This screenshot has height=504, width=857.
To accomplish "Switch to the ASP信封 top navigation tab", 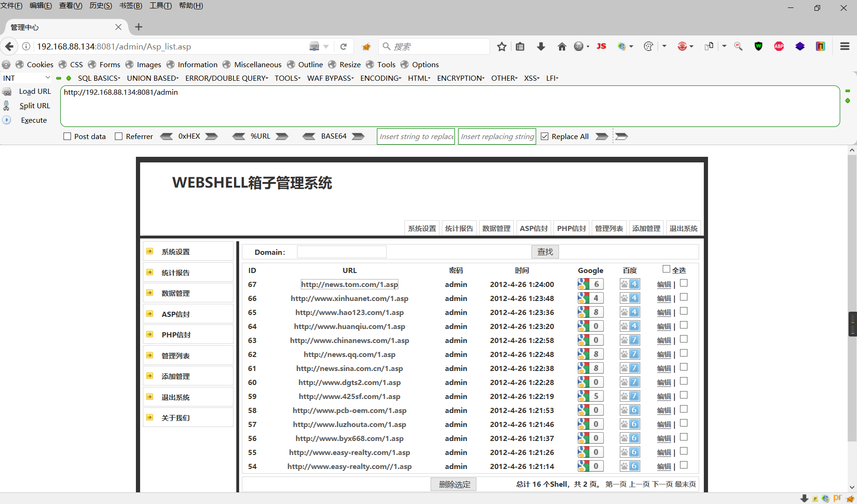I will point(533,228).
